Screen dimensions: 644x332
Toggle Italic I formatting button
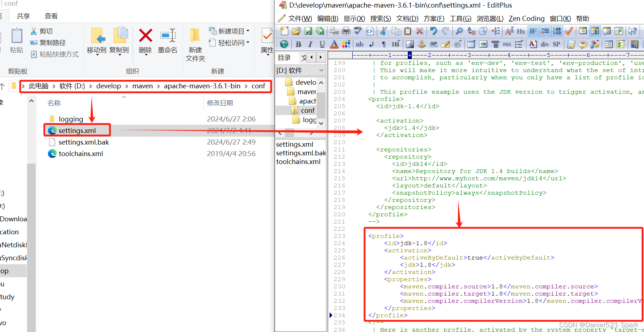310,44
